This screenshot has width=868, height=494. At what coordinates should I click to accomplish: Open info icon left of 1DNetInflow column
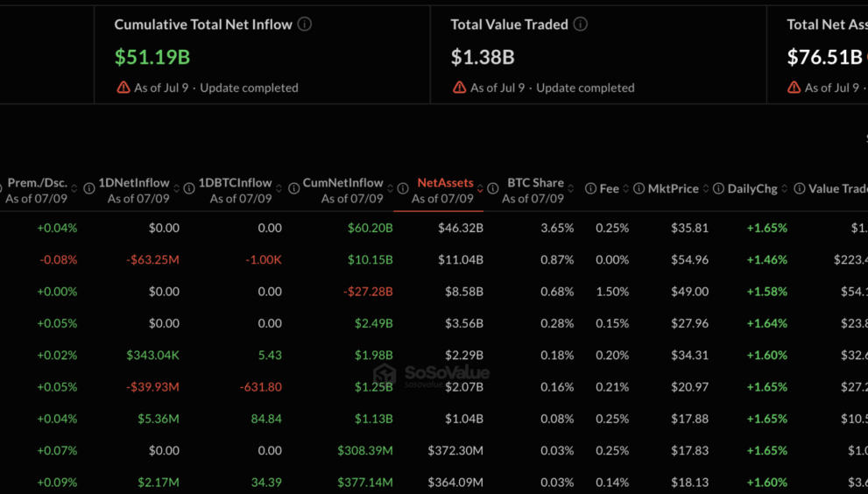89,189
